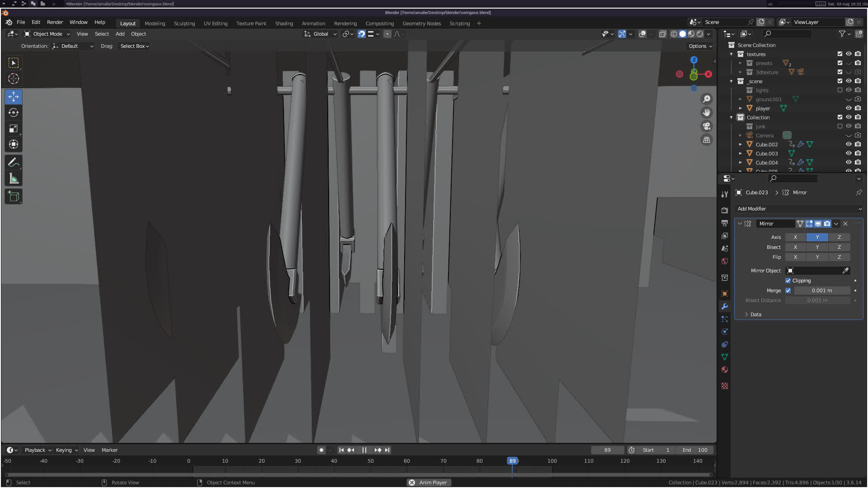Image resolution: width=868 pixels, height=488 pixels.
Task: Open the Modifiers wrench properties tab
Action: [x=725, y=306]
